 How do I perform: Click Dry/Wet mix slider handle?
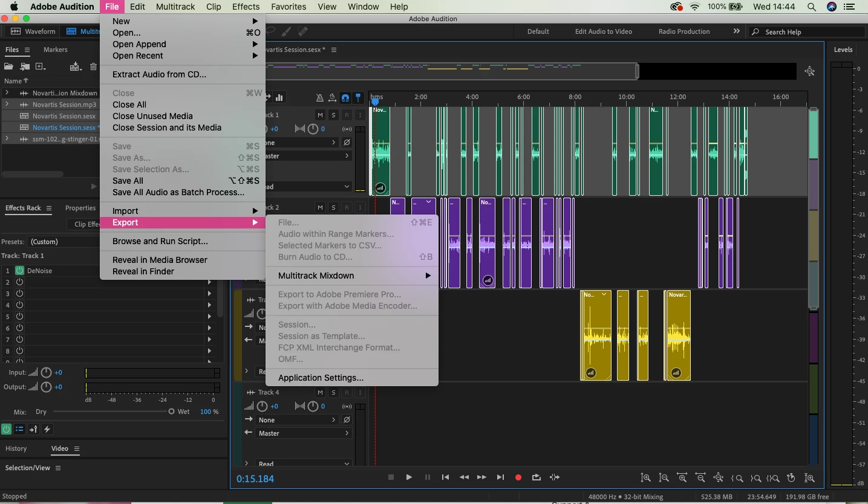171,412
